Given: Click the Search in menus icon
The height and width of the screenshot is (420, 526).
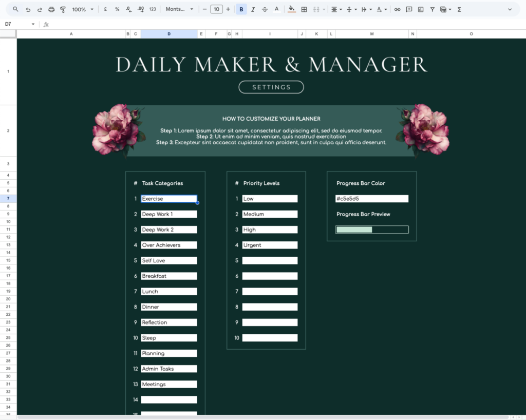Looking at the screenshot, I should point(15,9).
